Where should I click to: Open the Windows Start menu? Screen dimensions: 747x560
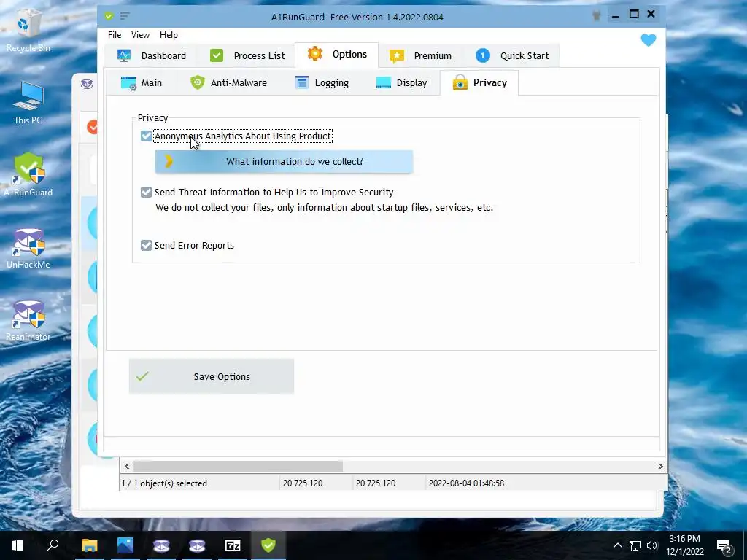click(x=18, y=545)
